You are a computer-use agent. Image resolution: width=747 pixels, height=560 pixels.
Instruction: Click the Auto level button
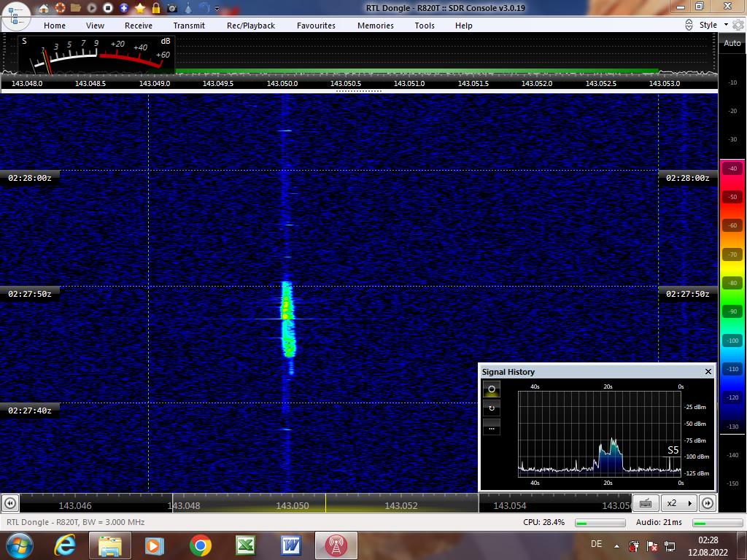tap(732, 43)
